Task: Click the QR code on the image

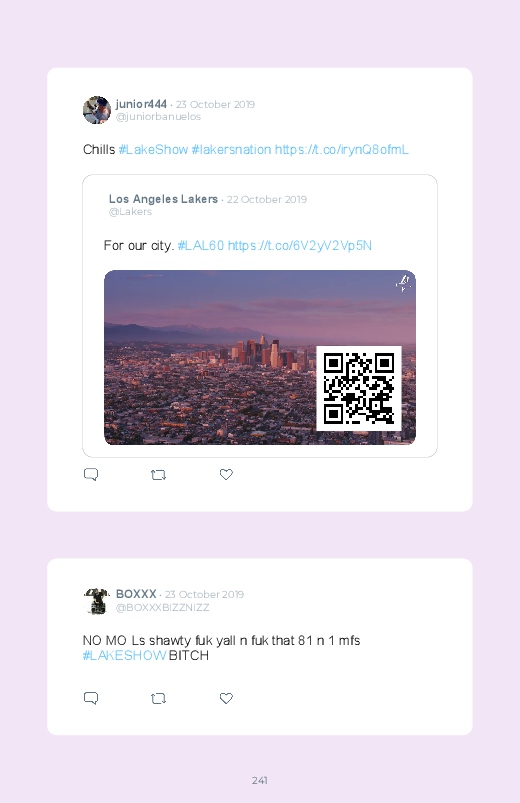Action: click(359, 389)
